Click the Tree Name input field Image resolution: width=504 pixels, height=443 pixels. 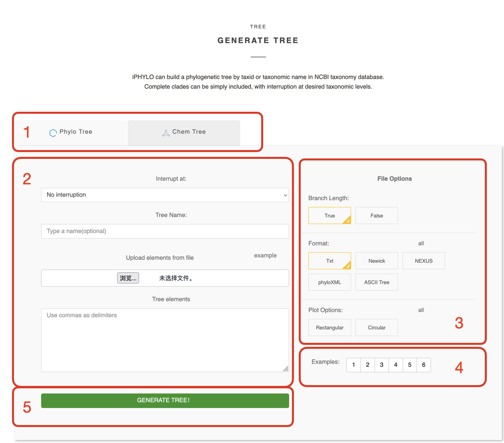click(x=165, y=231)
